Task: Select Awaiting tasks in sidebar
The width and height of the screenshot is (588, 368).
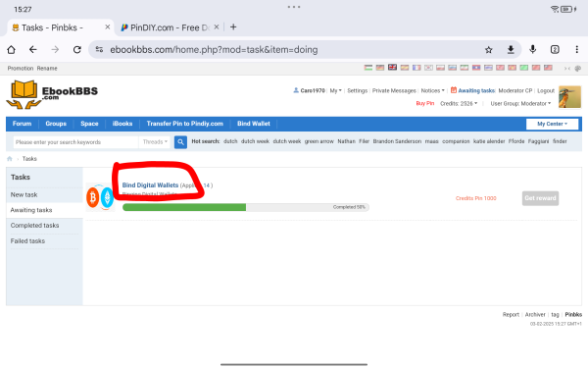Action: [31, 210]
